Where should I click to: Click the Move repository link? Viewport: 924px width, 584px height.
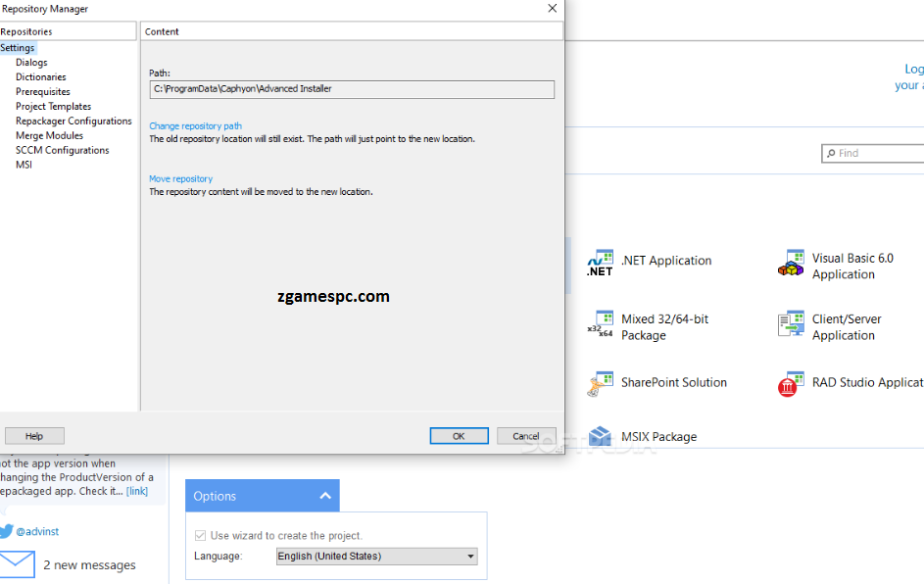[181, 178]
